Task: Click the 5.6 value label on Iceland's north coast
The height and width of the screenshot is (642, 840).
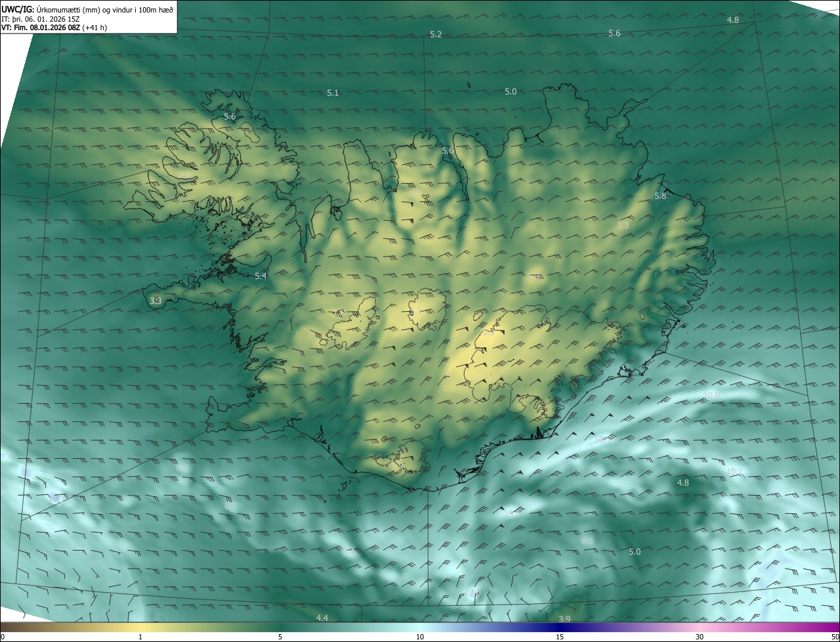Action: click(448, 151)
